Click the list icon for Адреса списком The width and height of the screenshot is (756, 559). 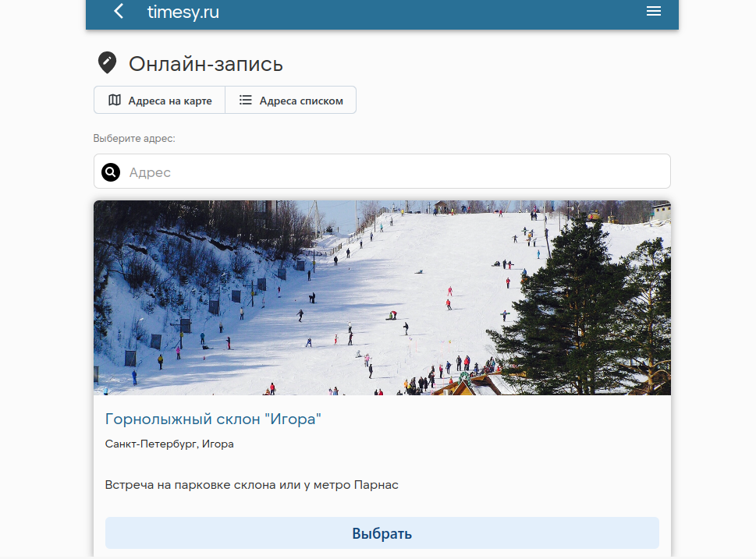click(246, 101)
